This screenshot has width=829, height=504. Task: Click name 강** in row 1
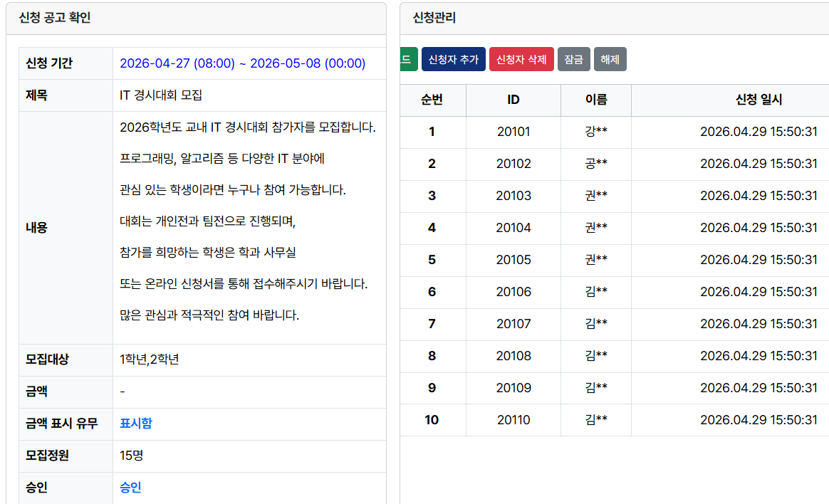[596, 131]
